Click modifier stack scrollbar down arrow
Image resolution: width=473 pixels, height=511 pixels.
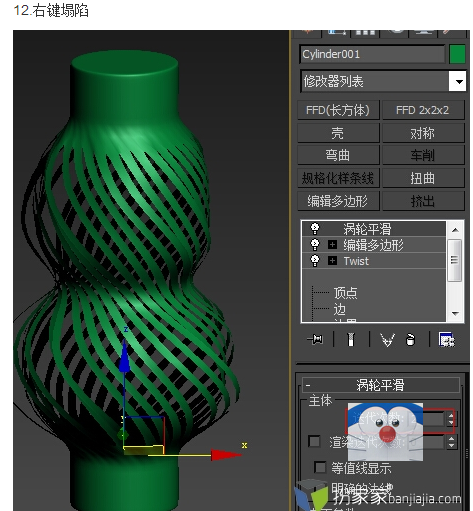[x=455, y=313]
